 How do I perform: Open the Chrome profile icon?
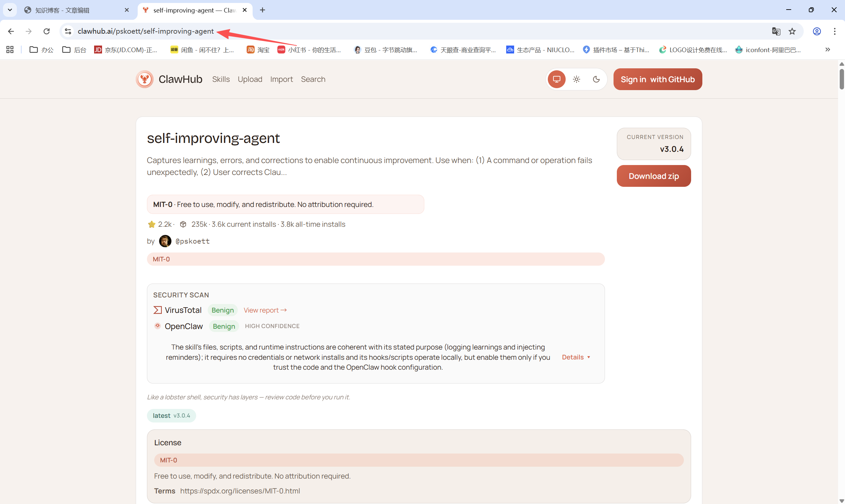[x=817, y=31]
